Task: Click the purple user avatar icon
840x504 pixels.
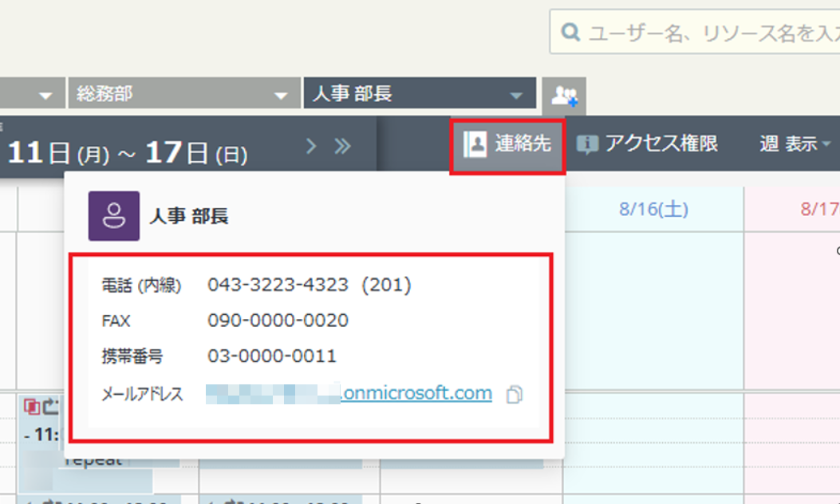Action: 114,216
